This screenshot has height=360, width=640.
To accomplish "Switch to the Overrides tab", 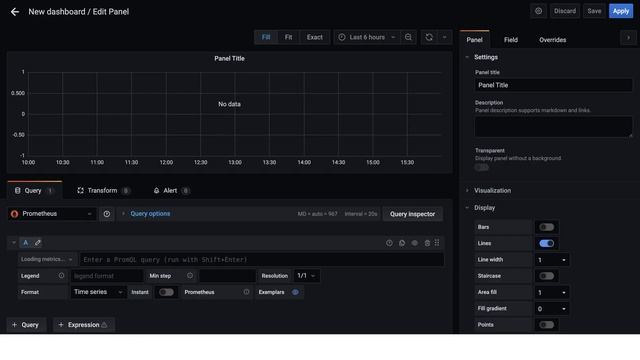I will 553,40.
